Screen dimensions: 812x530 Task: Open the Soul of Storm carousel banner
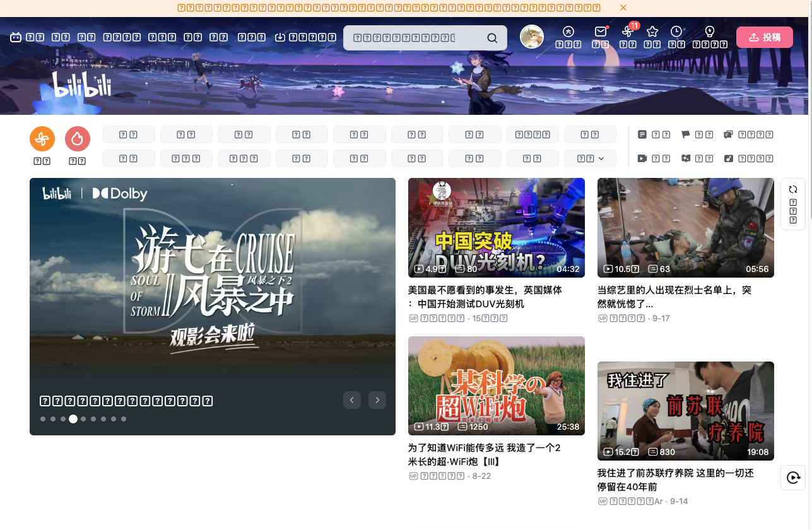coord(213,307)
